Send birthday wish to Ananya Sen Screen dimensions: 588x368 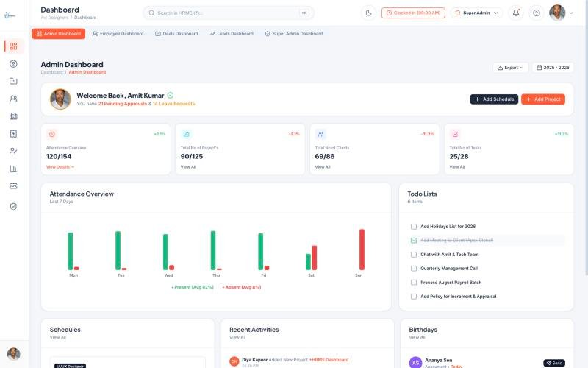click(554, 363)
